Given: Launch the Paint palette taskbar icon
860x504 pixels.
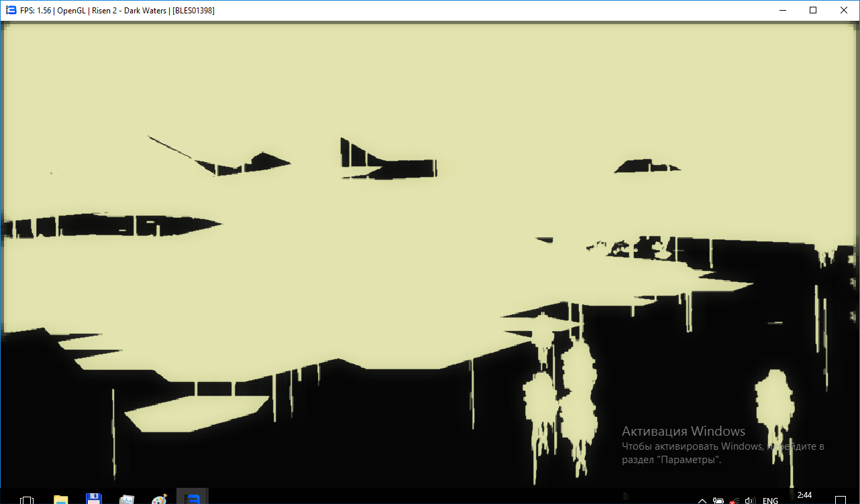Looking at the screenshot, I should coord(159,500).
